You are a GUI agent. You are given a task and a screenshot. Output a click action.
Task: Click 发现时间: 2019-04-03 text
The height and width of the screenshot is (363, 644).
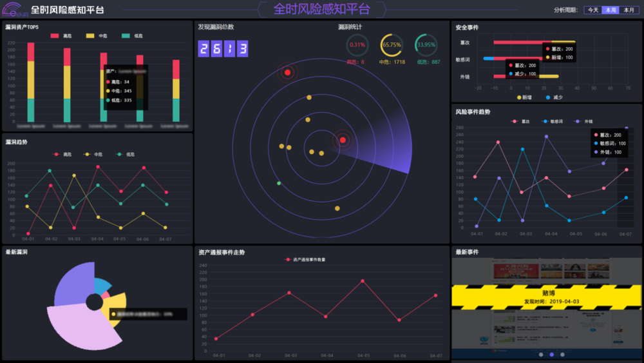click(x=551, y=301)
